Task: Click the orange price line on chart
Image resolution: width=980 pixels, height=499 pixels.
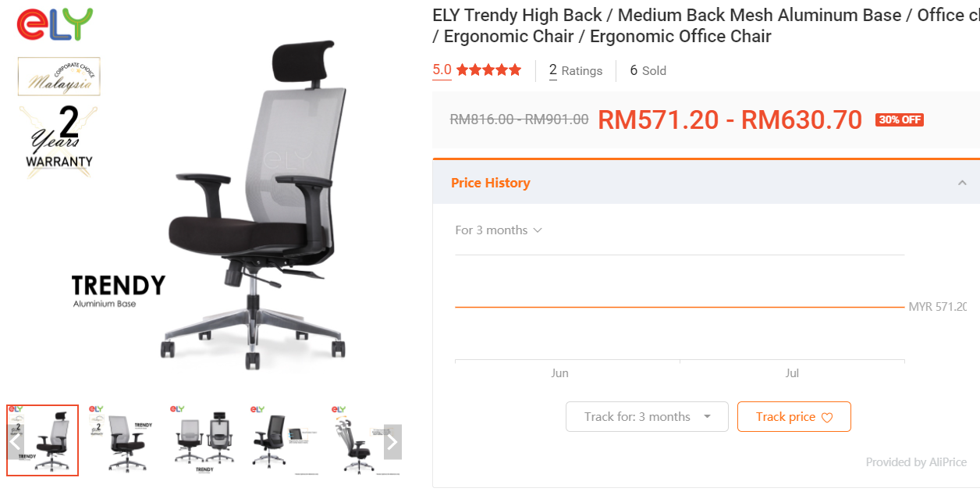Action: point(680,307)
